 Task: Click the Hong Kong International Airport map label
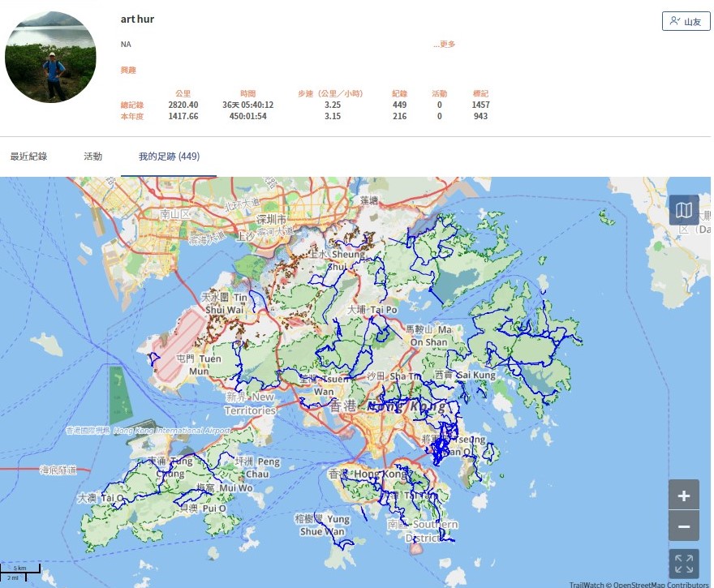point(148,431)
